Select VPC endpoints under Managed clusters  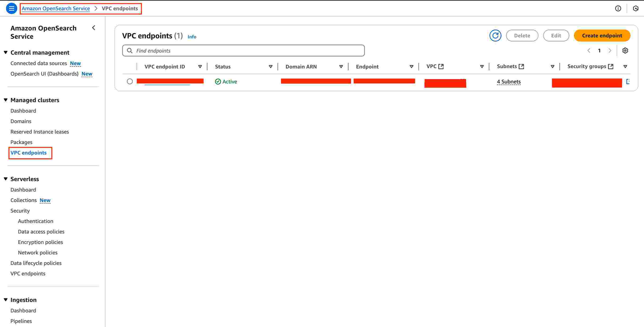coord(29,153)
